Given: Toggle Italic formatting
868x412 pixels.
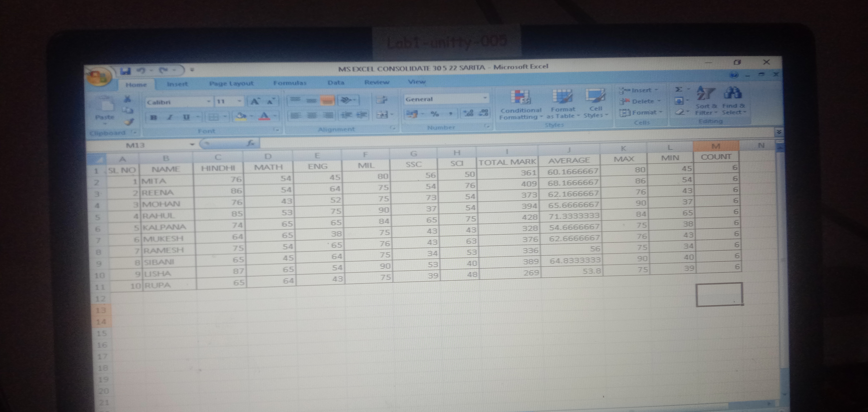Looking at the screenshot, I should click(x=170, y=117).
